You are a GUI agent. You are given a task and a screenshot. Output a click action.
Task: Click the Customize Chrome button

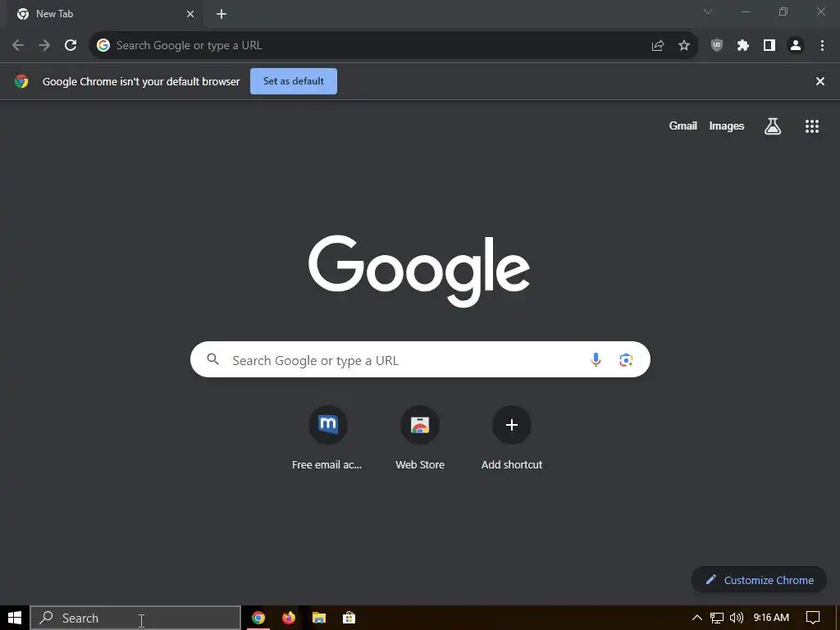point(759,580)
